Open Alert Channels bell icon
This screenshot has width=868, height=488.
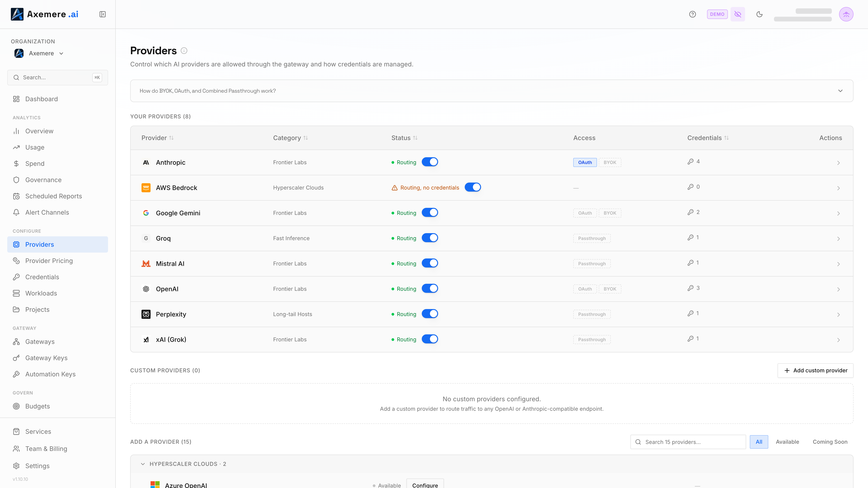16,213
